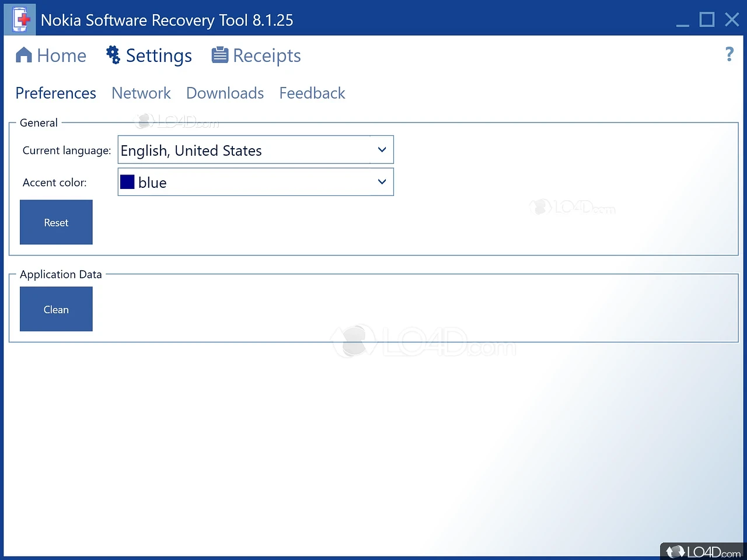
Task: Click the Reset button
Action: (x=56, y=222)
